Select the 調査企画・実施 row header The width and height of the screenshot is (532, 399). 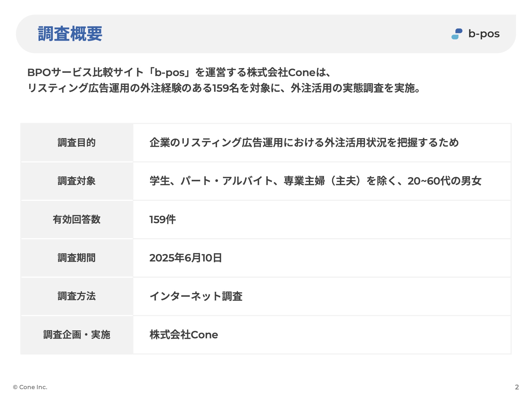[77, 335]
